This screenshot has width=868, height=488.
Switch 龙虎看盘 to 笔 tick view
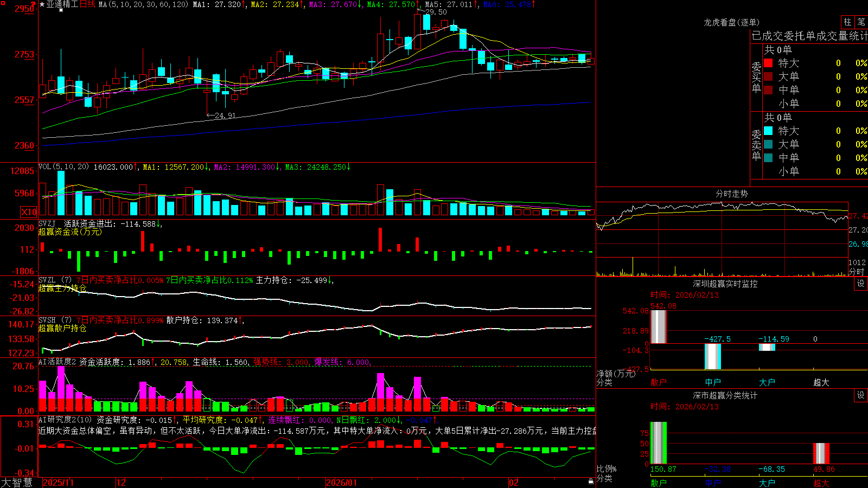861,22
